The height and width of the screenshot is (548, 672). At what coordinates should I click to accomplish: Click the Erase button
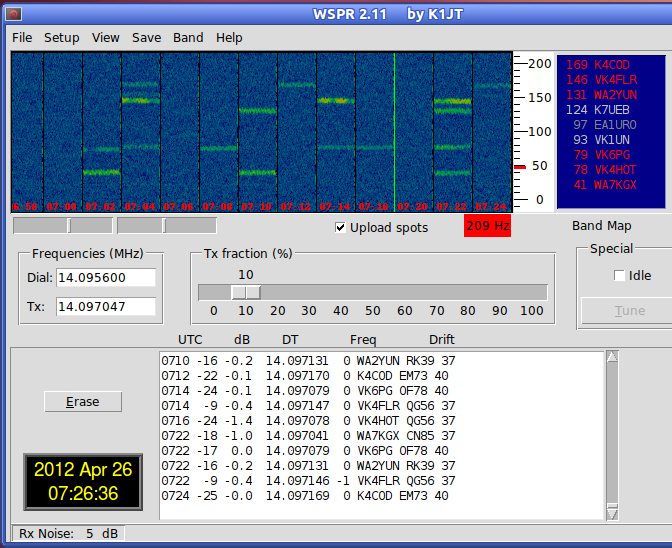pyautogui.click(x=83, y=401)
